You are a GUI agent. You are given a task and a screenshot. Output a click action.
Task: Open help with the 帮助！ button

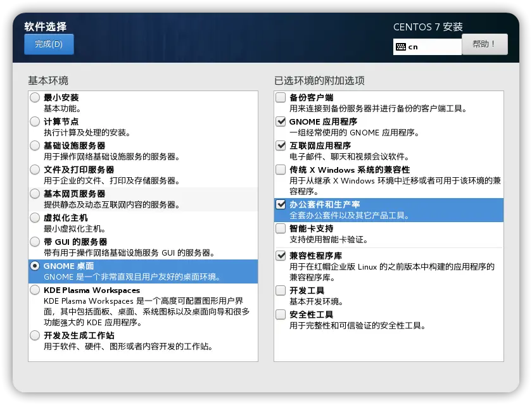pyautogui.click(x=484, y=44)
